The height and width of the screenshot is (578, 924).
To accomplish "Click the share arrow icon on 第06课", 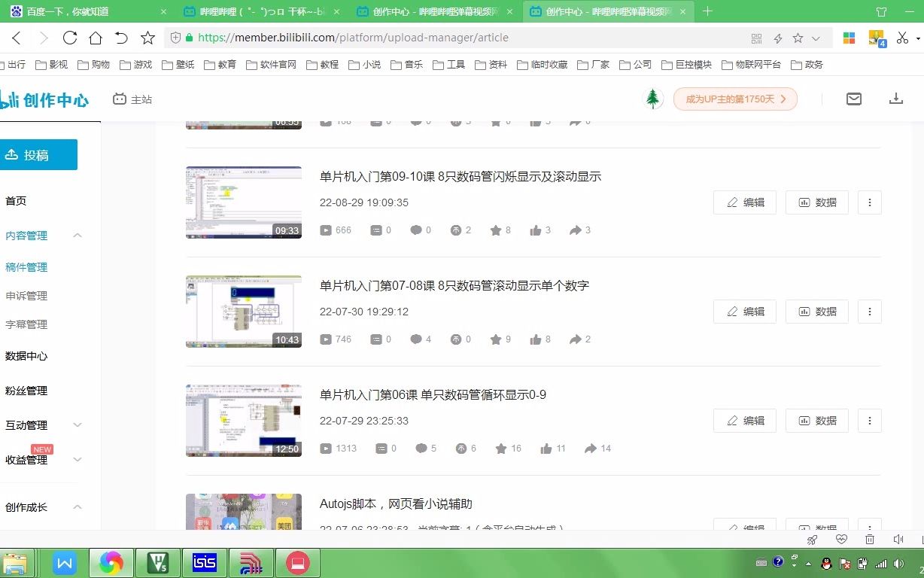I will pyautogui.click(x=591, y=449).
